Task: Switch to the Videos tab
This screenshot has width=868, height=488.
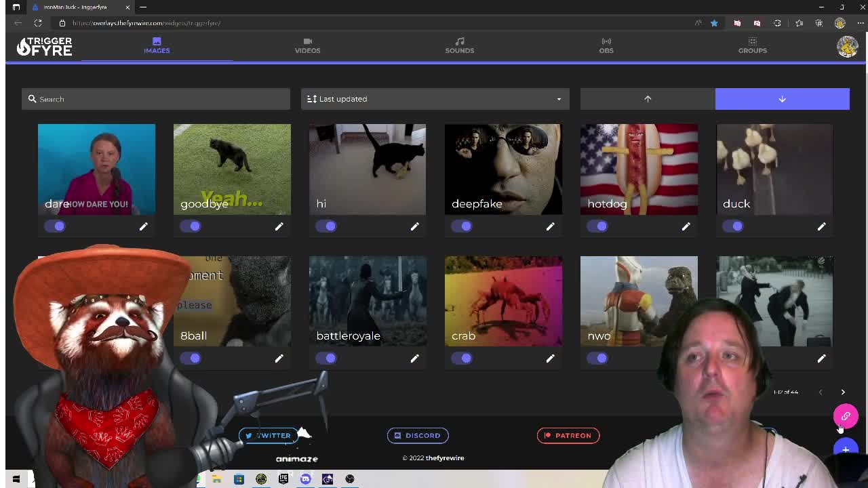Action: (307, 45)
